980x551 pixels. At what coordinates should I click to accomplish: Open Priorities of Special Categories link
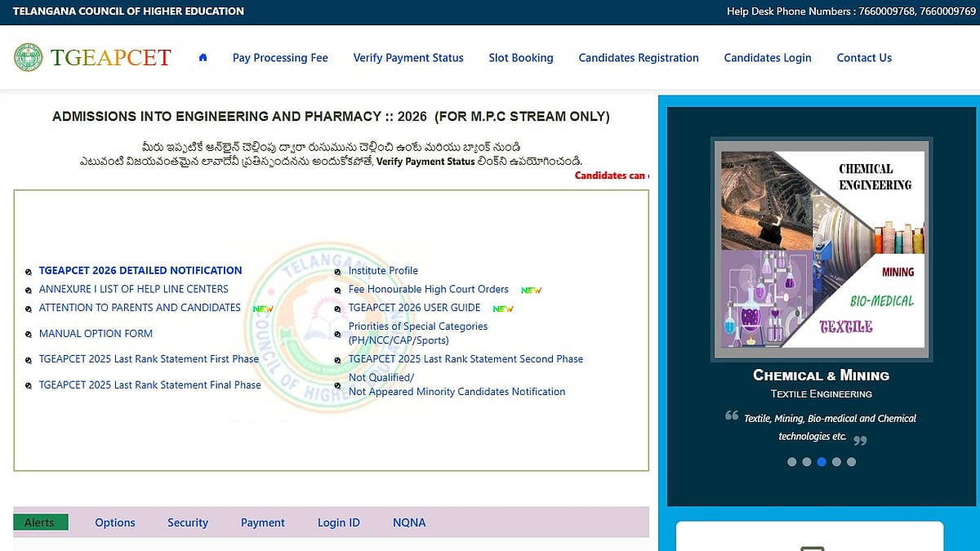(418, 333)
